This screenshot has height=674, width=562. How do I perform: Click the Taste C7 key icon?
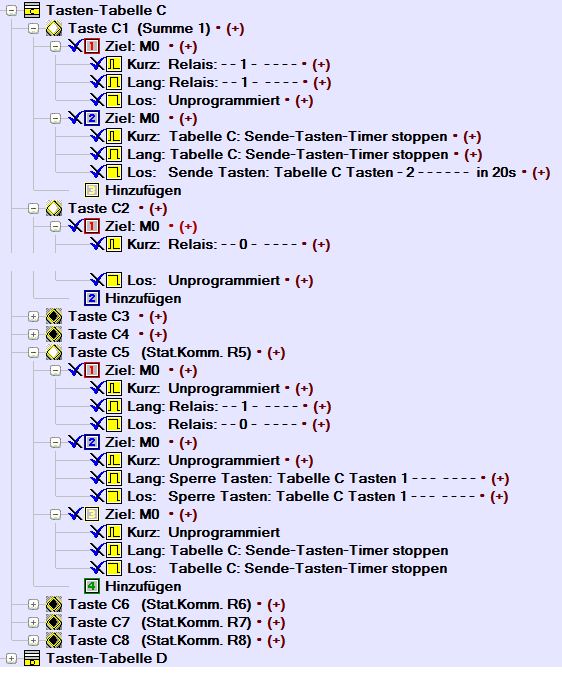(x=54, y=622)
